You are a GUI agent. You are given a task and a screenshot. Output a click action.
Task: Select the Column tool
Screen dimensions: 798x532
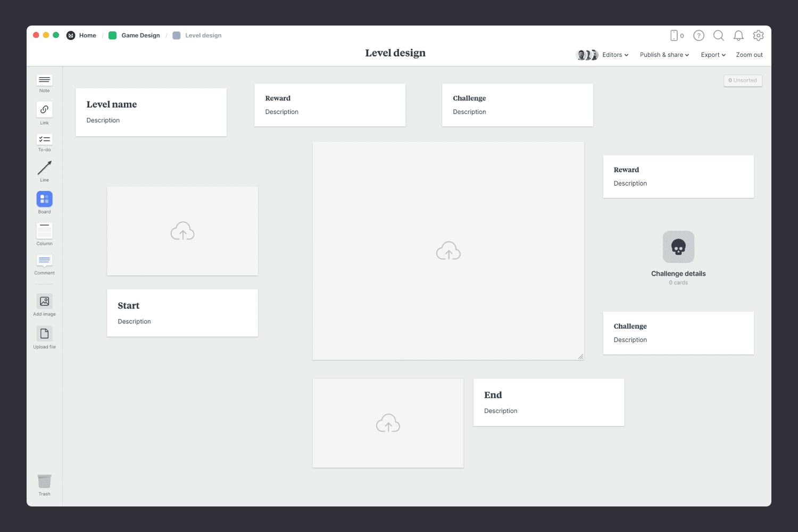(x=44, y=231)
